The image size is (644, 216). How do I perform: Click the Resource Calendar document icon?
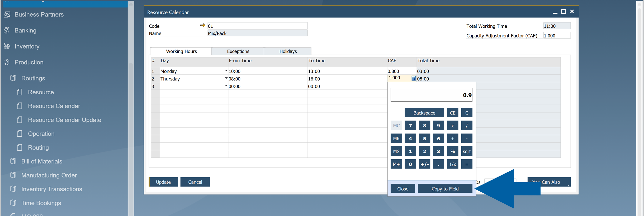[x=20, y=106]
